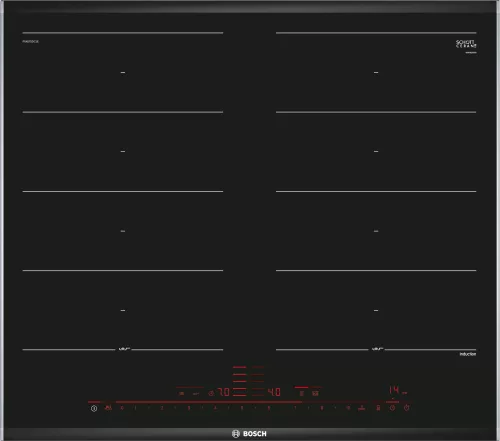Select the right column zone selector bars
Screen dimensions: 500x441
[x=258, y=381]
